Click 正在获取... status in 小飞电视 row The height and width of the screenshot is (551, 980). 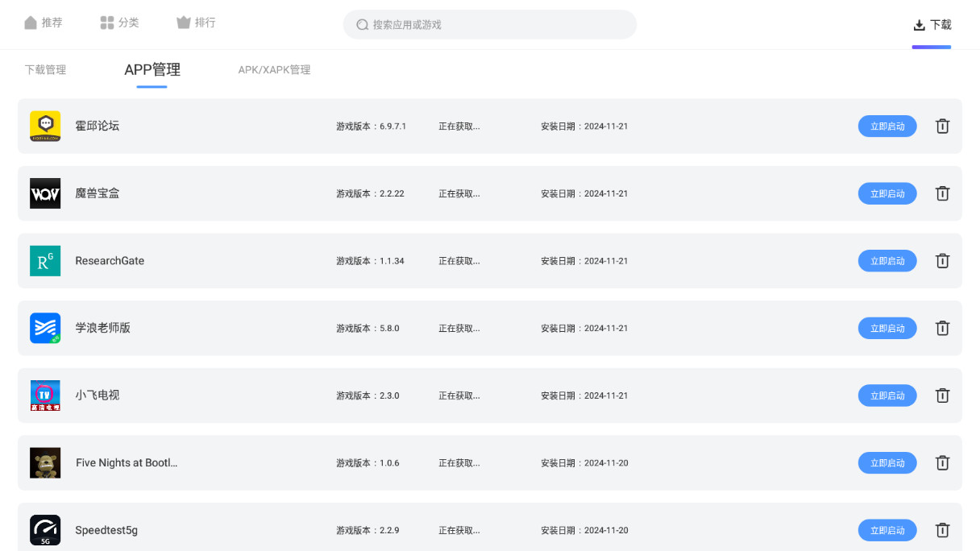point(459,396)
